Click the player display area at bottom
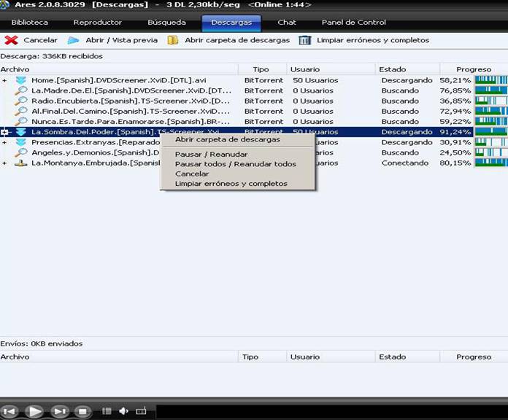The image size is (508, 420). point(332,412)
